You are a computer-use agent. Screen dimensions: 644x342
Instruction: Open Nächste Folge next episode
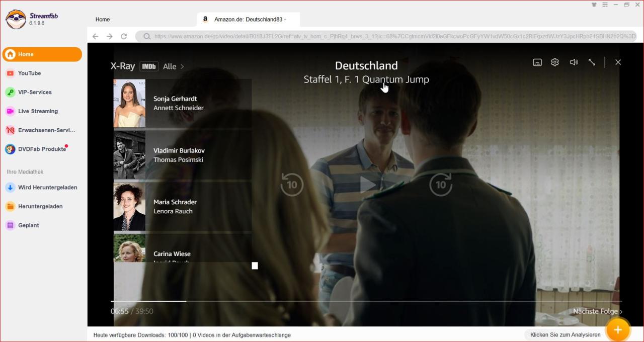point(597,311)
